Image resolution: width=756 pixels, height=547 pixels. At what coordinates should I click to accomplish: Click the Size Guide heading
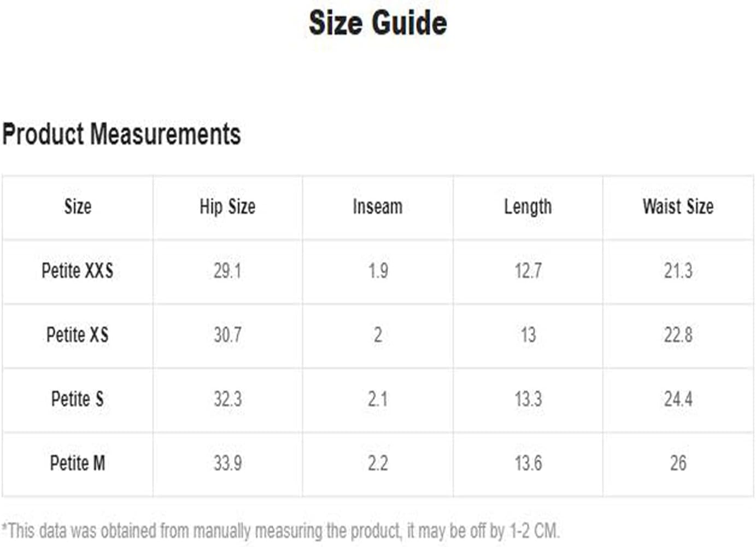tap(378, 23)
